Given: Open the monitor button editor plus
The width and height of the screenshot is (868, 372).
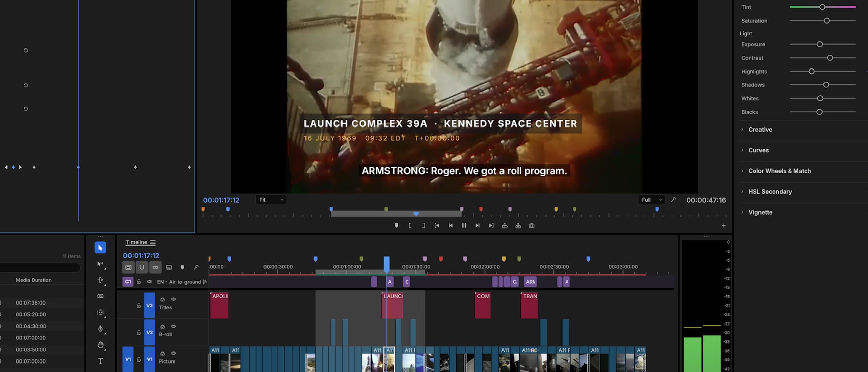Looking at the screenshot, I should [x=724, y=226].
